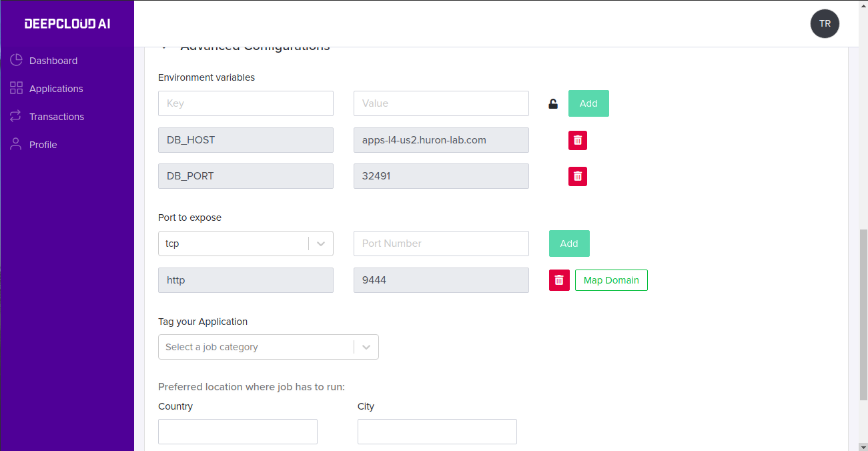Viewport: 868px width, 451px height.
Task: Toggle the unlocked padlock secret icon
Action: click(553, 103)
